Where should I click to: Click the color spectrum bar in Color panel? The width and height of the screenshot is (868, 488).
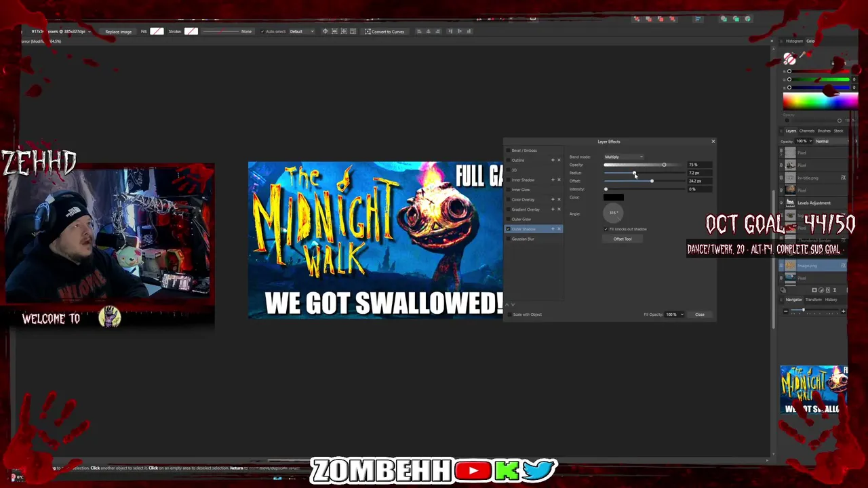click(x=820, y=101)
